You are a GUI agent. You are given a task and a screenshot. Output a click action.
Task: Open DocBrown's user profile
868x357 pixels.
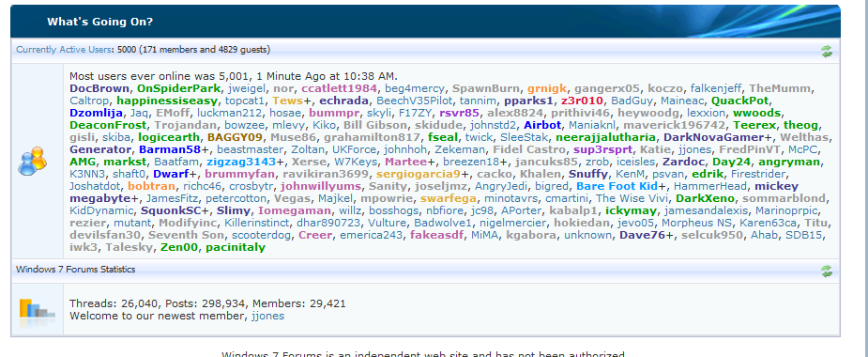[100, 88]
